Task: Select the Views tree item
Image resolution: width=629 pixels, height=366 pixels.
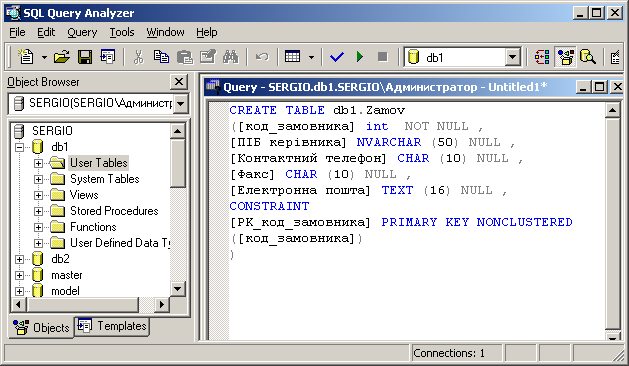Action: (x=84, y=195)
